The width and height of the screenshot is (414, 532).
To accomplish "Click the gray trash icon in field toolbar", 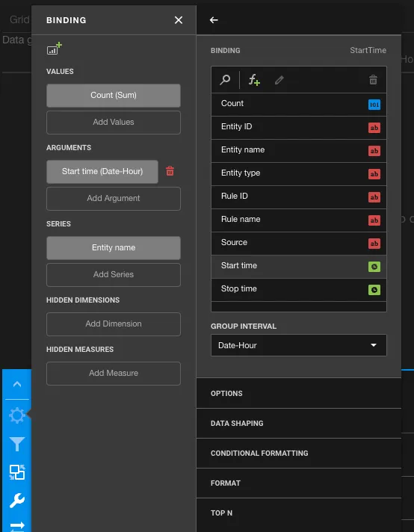I will coord(373,80).
